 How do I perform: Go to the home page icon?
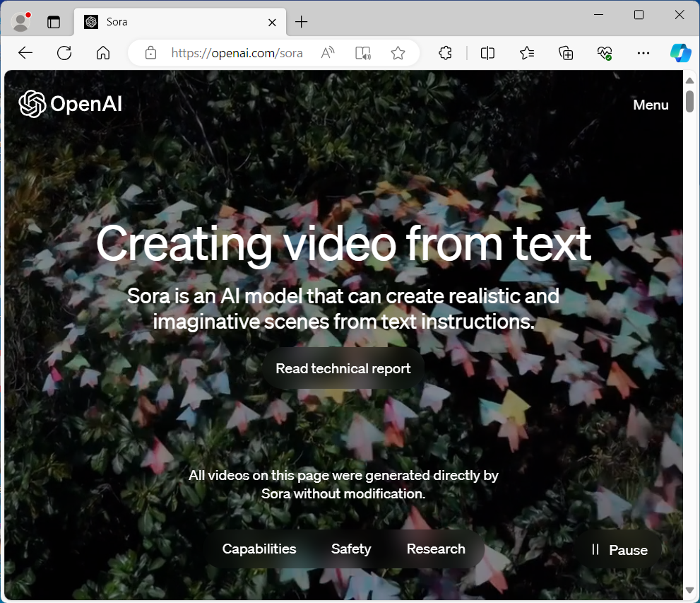103,53
